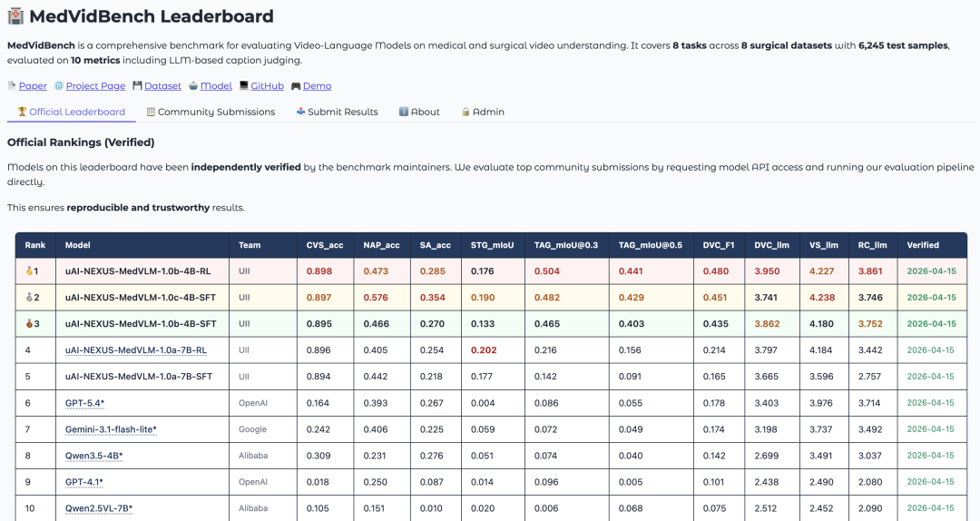980x521 pixels.
Task: Open uAI-NEXUS-MedVLM-1.0a-7B-RL model link
Action: pos(136,350)
